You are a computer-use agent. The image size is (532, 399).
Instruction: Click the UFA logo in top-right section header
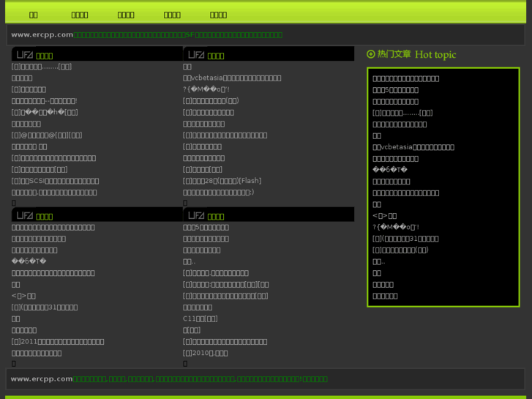pos(196,55)
